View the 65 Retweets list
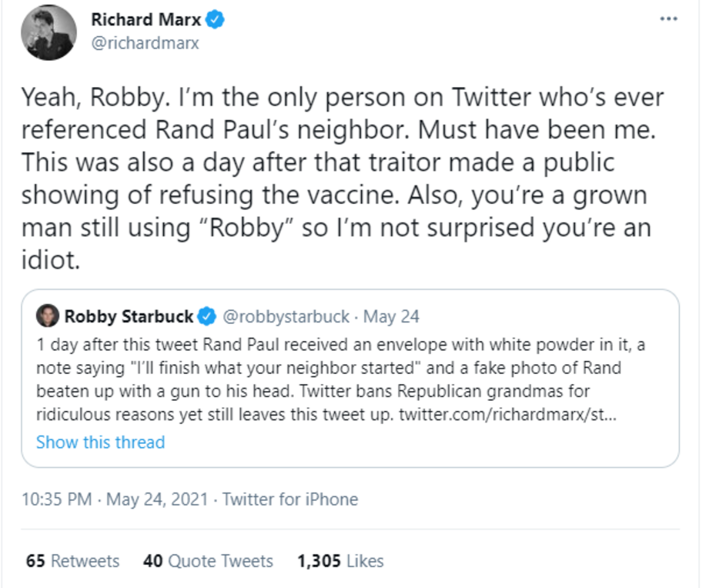Viewport: 716px width, 588px height. 73,561
